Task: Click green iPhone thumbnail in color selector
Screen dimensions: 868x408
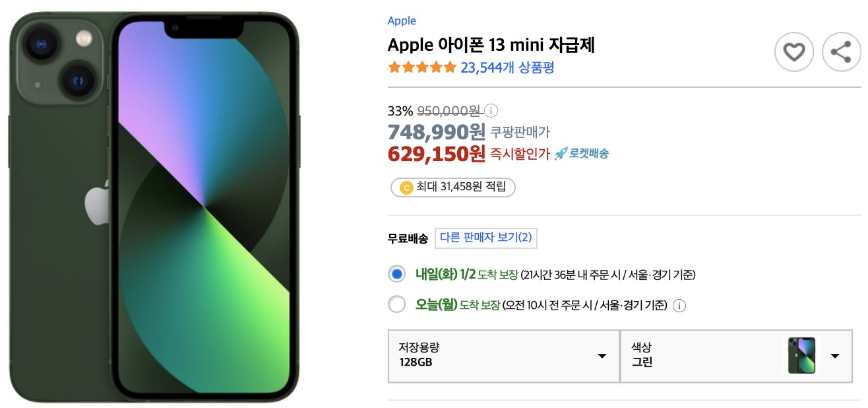Action: [801, 356]
